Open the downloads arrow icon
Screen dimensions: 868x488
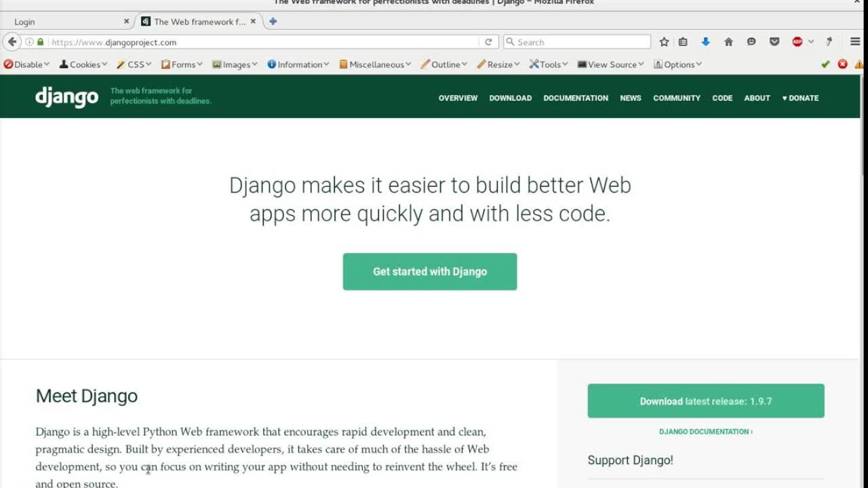click(x=705, y=42)
